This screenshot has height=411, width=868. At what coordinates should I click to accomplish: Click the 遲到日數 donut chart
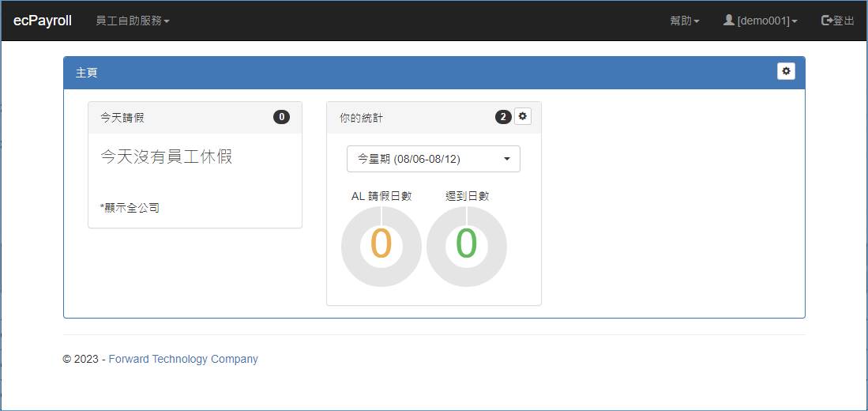(x=467, y=247)
